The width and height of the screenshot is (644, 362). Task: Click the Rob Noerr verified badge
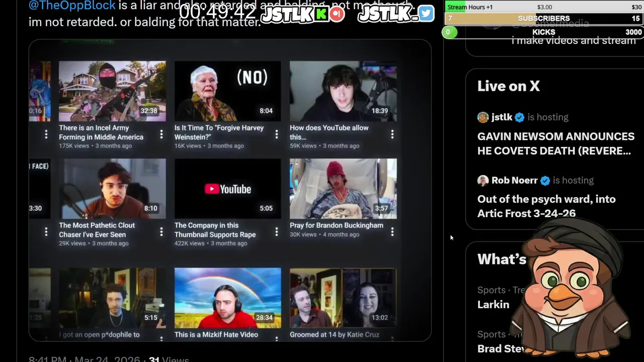[545, 180]
